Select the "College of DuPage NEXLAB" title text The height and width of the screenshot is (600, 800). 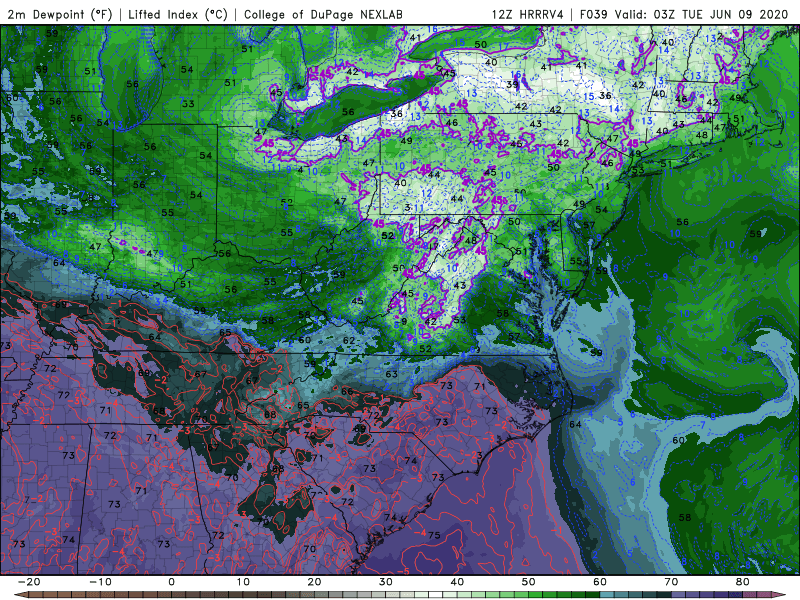coord(323,15)
